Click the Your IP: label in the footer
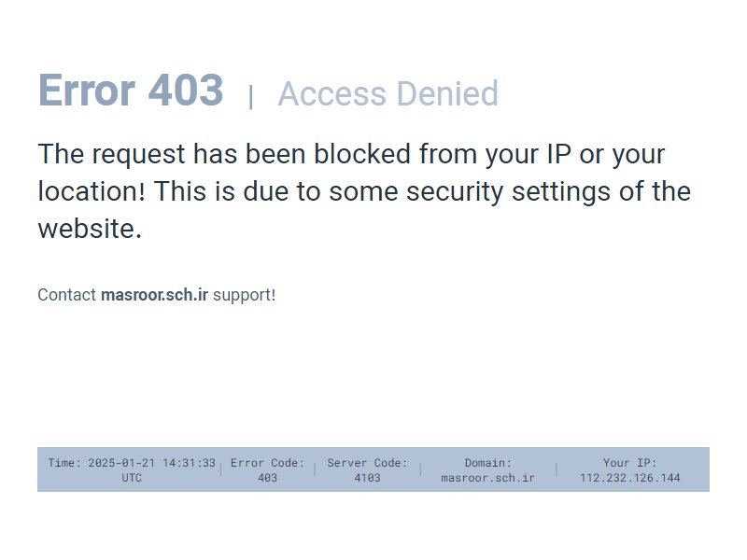 [x=629, y=462]
